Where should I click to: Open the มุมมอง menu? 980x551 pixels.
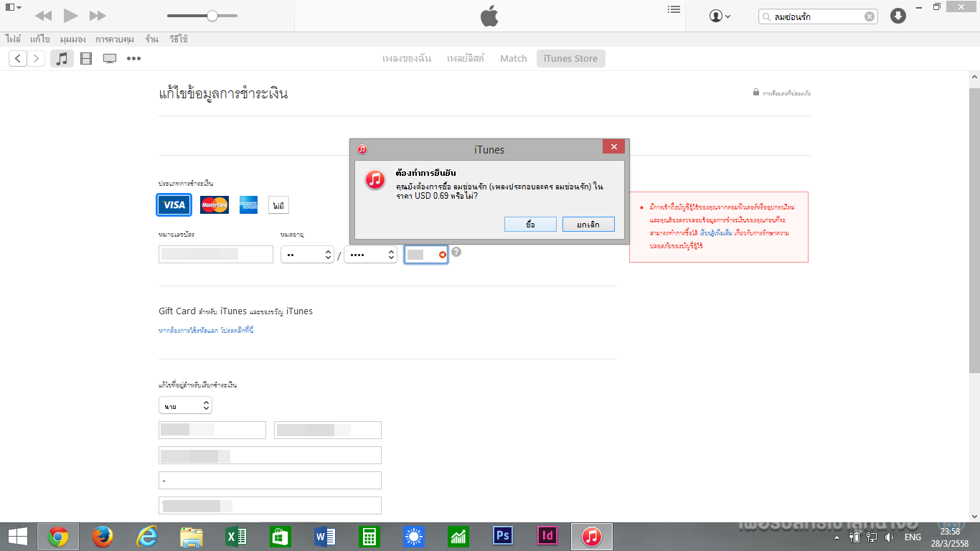73,39
